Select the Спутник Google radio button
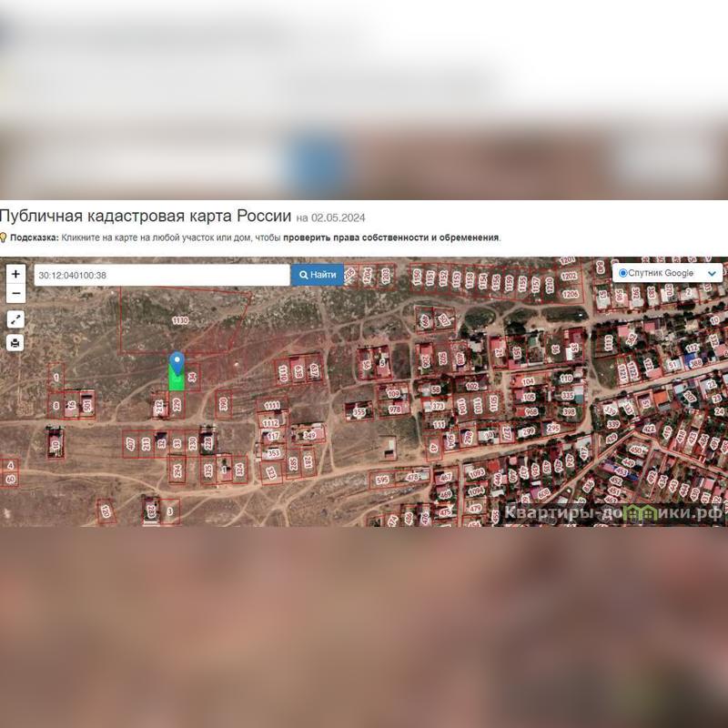 tap(622, 273)
